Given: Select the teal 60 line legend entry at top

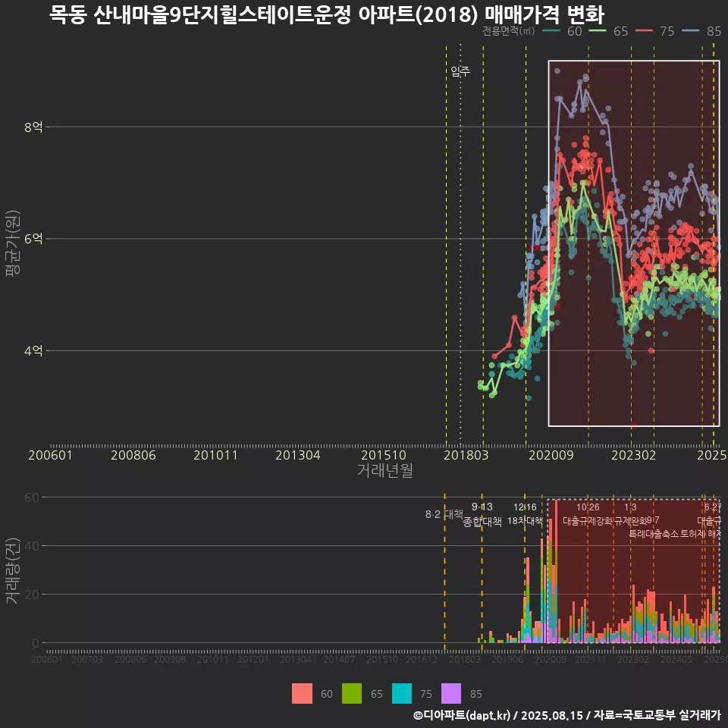Looking at the screenshot, I should coord(562,31).
